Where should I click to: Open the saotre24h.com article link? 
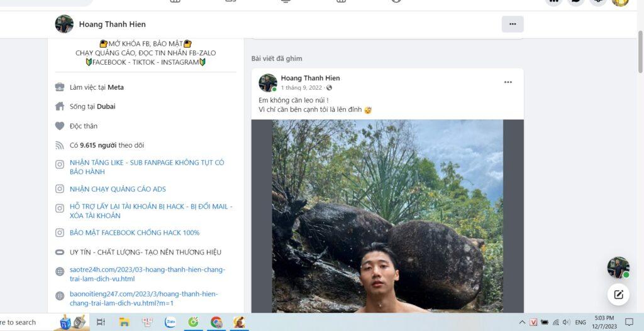pyautogui.click(x=147, y=274)
